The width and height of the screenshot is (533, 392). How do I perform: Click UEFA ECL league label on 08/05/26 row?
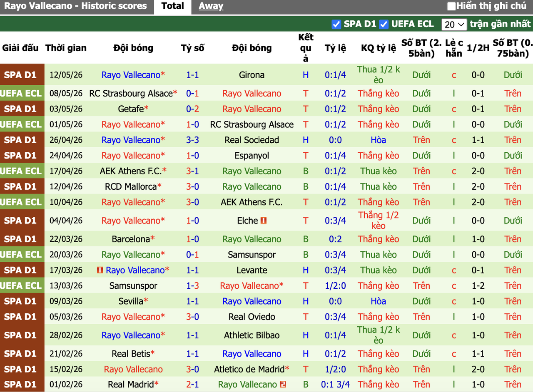pyautogui.click(x=21, y=94)
